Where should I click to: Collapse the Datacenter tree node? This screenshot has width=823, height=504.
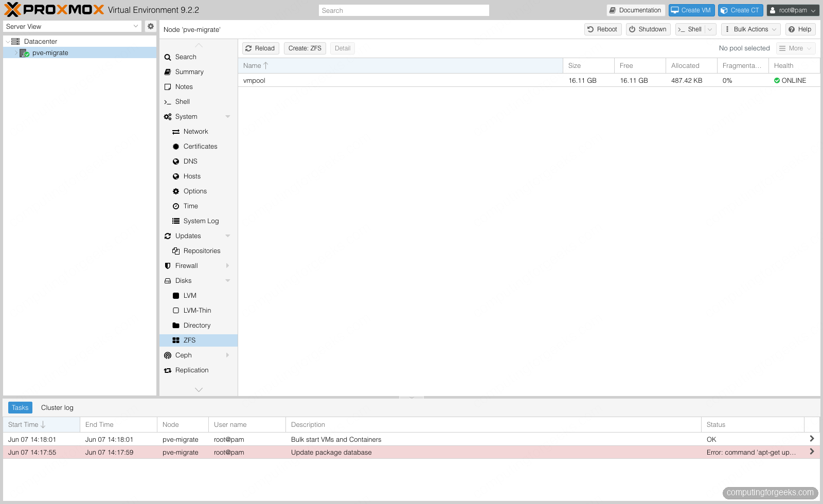[7, 42]
